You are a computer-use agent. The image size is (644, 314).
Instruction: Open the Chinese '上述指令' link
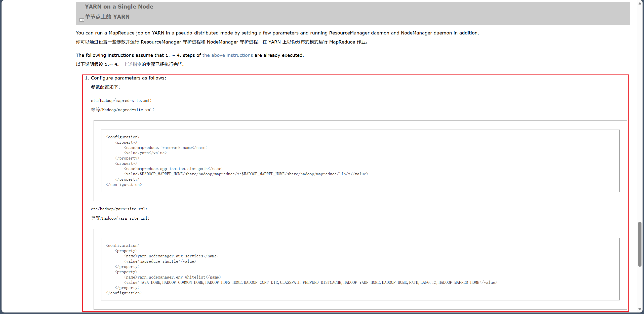pos(132,64)
